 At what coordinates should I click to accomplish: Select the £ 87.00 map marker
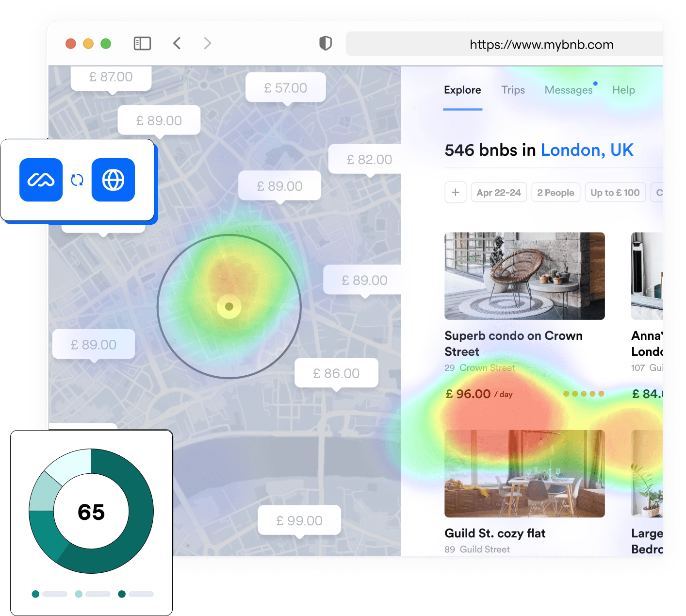111,78
